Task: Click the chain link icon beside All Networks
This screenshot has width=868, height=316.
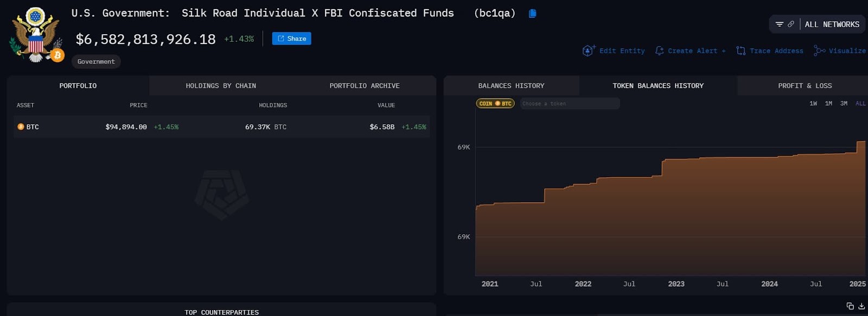Action: pos(791,24)
